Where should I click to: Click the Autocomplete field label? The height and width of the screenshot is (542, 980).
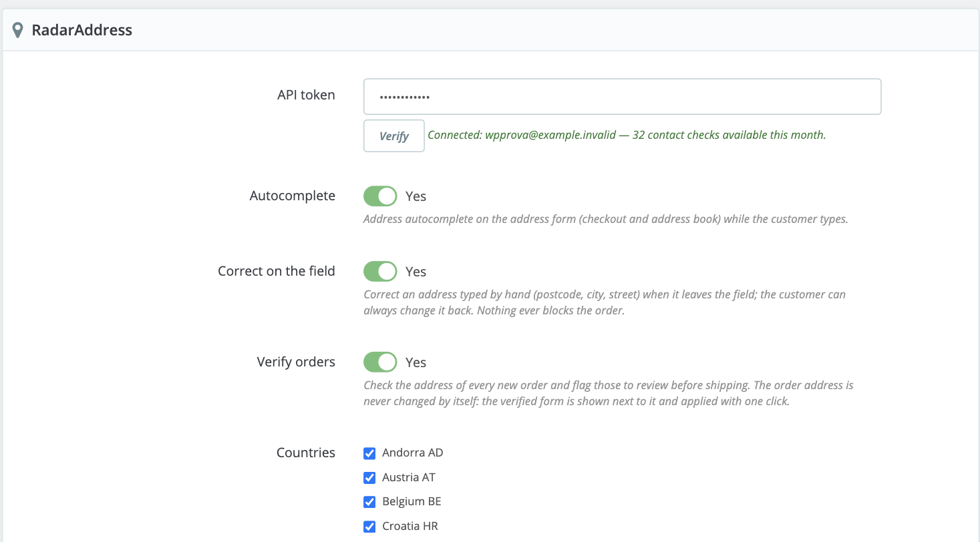click(x=293, y=196)
